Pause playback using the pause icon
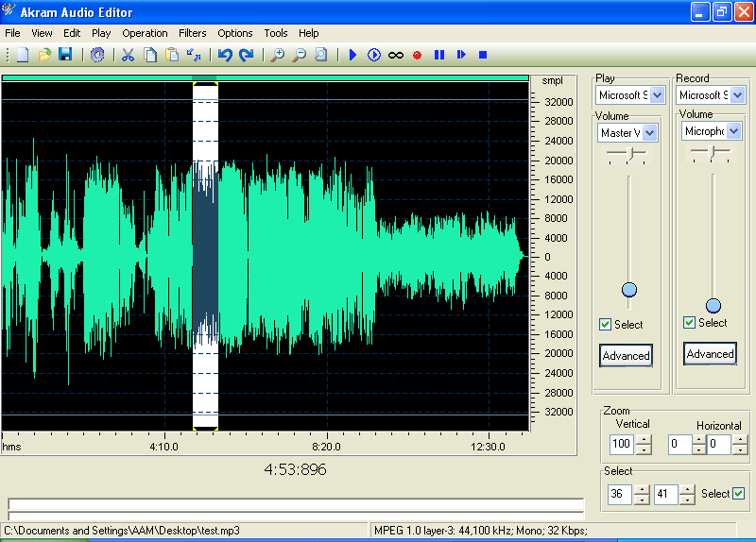 (438, 55)
